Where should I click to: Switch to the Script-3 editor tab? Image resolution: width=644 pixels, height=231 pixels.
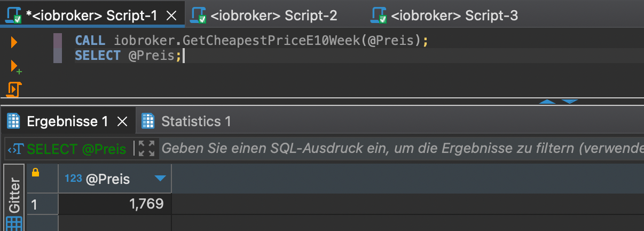pos(454,16)
